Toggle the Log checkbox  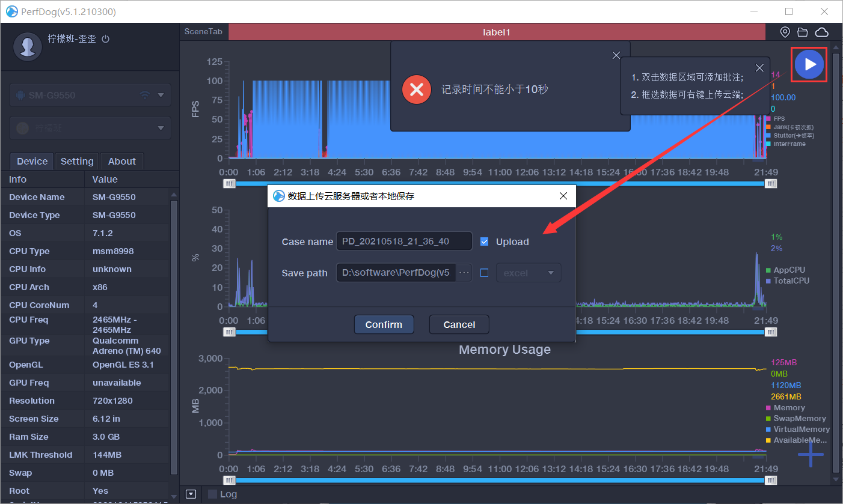212,494
